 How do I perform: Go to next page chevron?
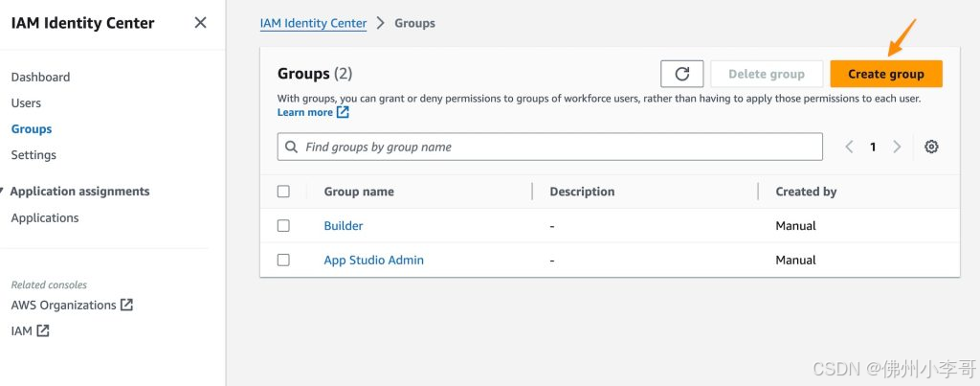click(x=897, y=147)
